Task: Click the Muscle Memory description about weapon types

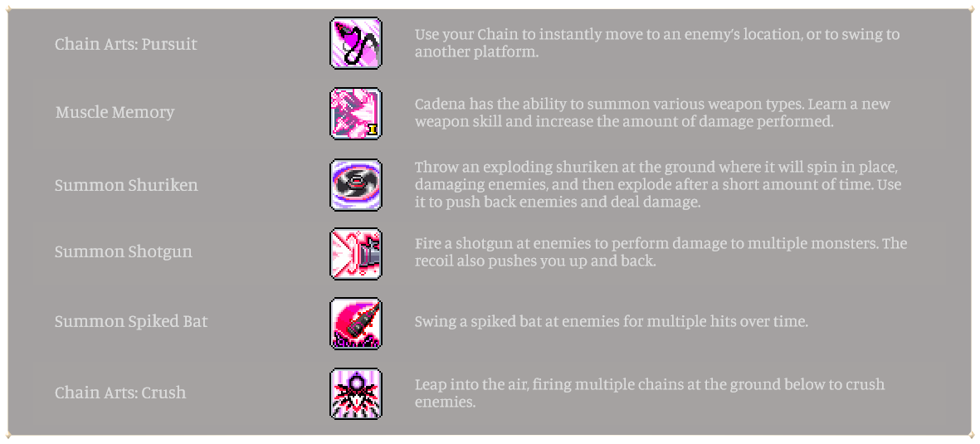Action: point(652,113)
